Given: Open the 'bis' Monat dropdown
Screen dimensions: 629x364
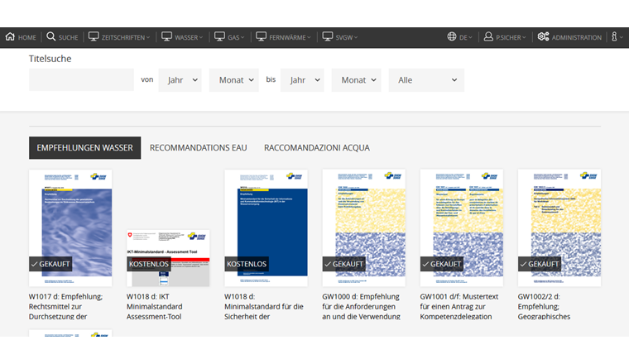Looking at the screenshot, I should (356, 80).
